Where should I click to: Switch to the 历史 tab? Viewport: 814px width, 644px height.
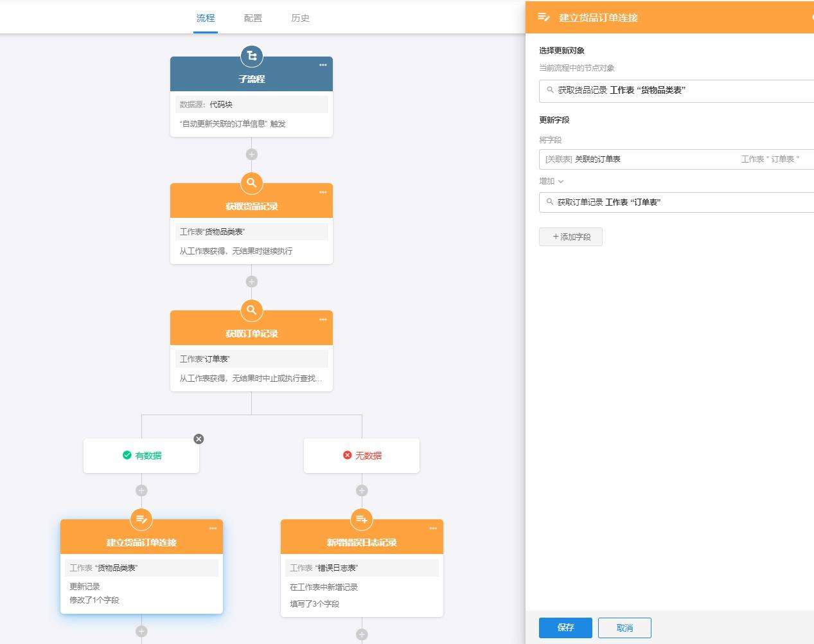tap(301, 18)
